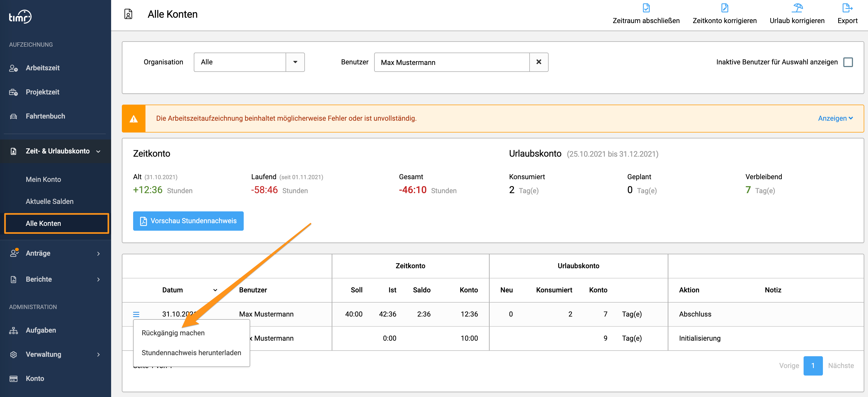This screenshot has height=397, width=868.
Task: Click Vorschau Stundennachweis button
Action: [188, 221]
